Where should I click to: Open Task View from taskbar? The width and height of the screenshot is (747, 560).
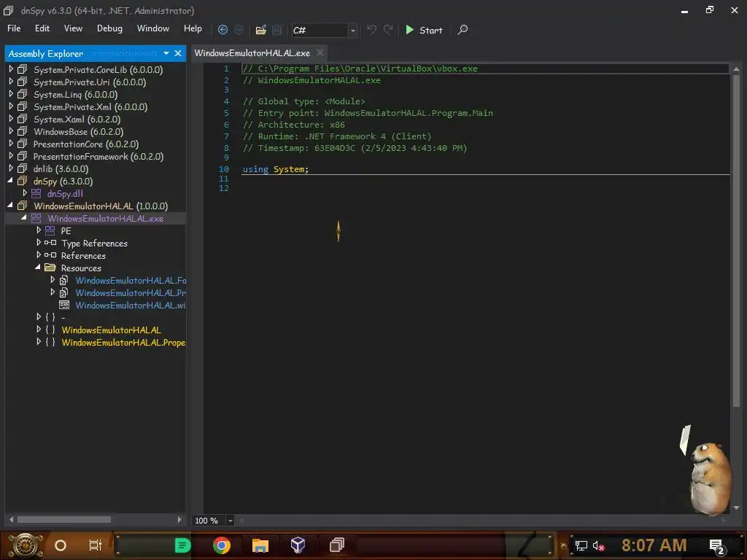[x=96, y=545]
